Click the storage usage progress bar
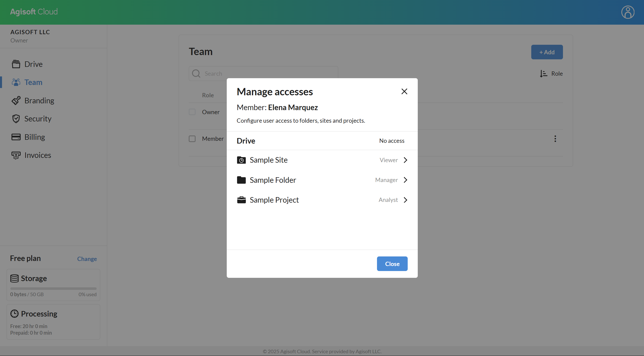644x356 pixels. pyautogui.click(x=53, y=289)
